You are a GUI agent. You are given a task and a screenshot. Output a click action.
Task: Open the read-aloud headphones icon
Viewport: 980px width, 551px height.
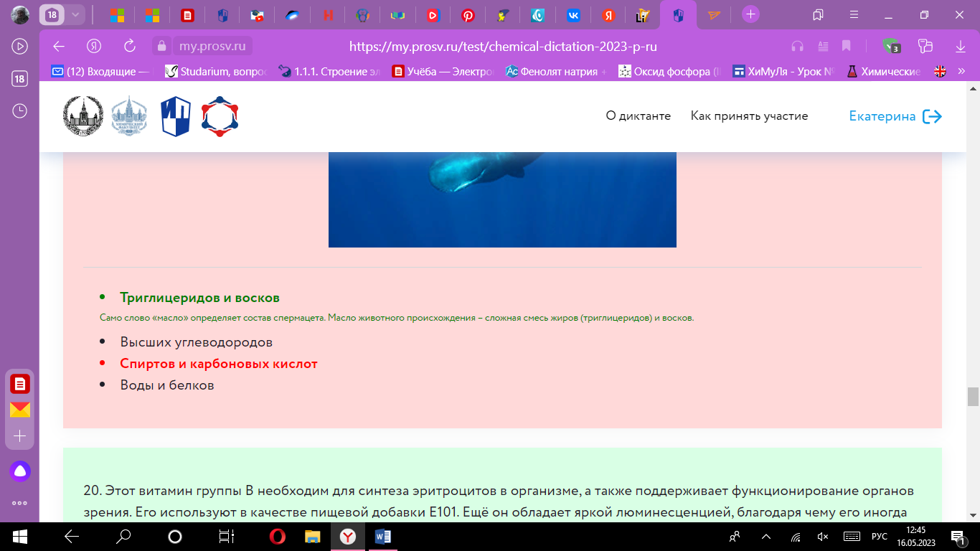797,46
